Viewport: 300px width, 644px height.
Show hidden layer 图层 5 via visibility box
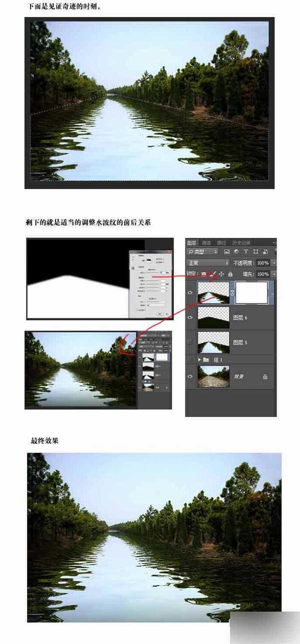pos(190,343)
